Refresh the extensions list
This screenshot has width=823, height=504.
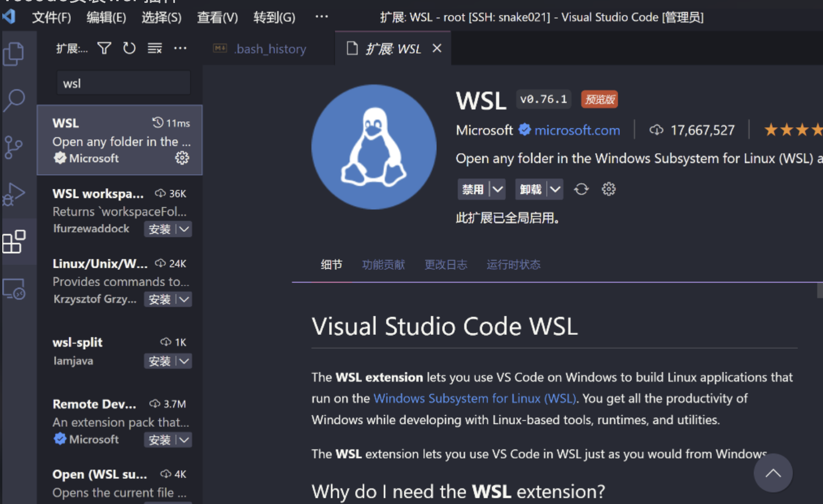[x=129, y=48]
